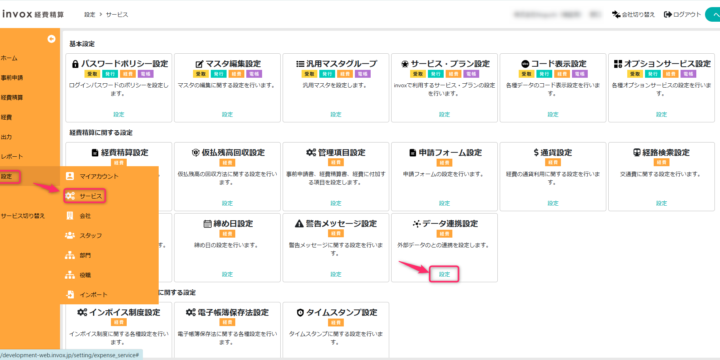
Task: Click 設定 link under 仮払残高回収設定
Action: coord(227,203)
